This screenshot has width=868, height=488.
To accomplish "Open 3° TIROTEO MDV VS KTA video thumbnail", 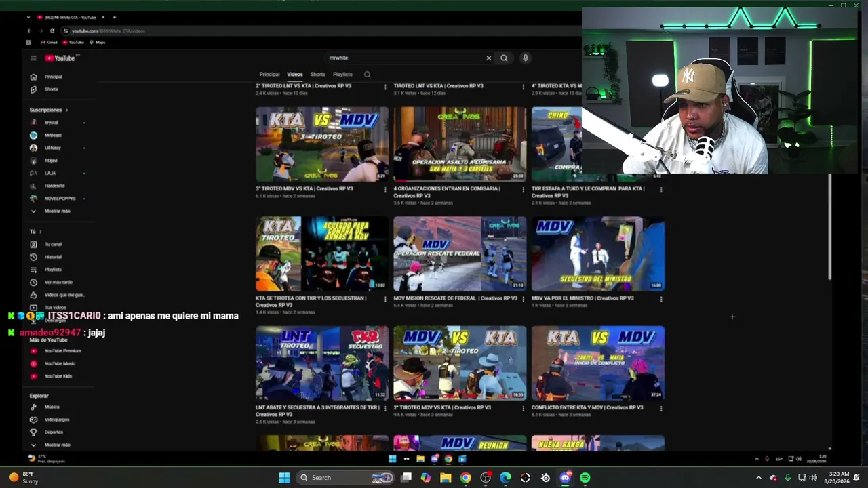I will [x=322, y=144].
